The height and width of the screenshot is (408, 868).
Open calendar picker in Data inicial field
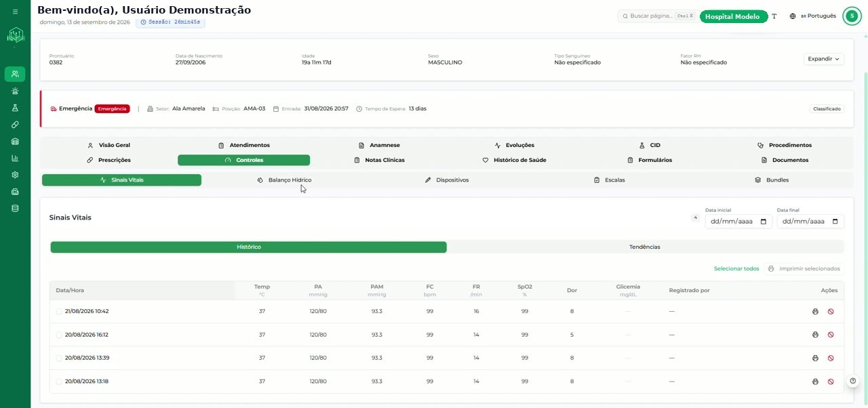coord(764,222)
